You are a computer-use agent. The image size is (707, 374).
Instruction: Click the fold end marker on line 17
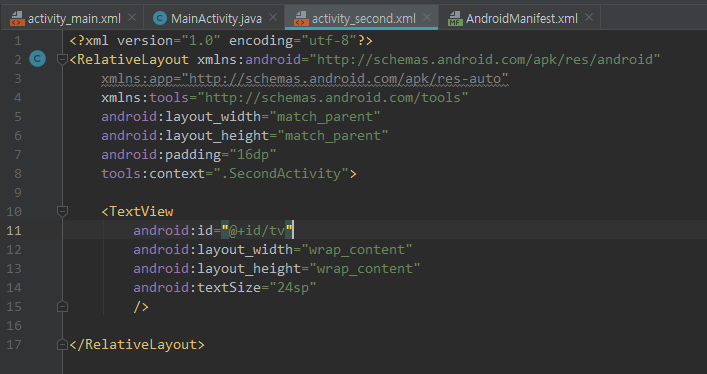pyautogui.click(x=63, y=345)
